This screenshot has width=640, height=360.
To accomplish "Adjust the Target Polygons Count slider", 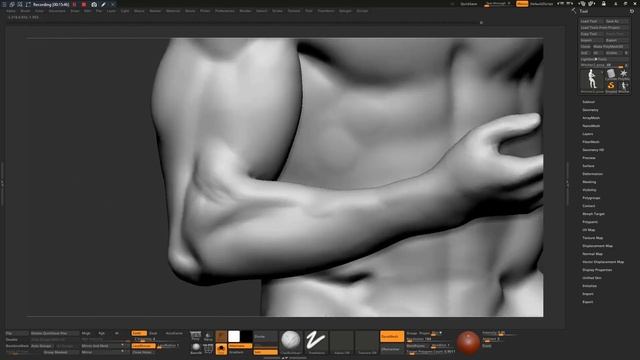I will point(431,351).
